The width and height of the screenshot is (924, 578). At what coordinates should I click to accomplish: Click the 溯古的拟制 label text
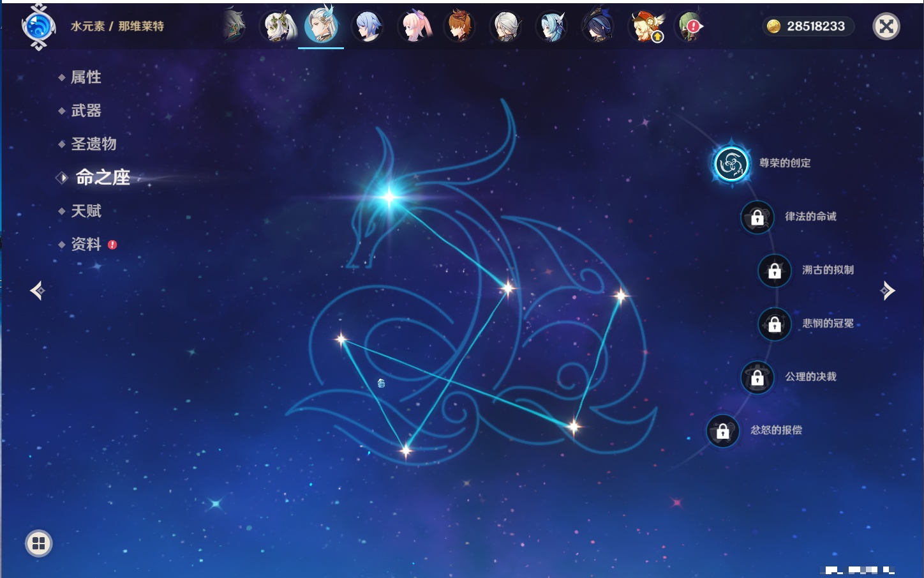(828, 270)
